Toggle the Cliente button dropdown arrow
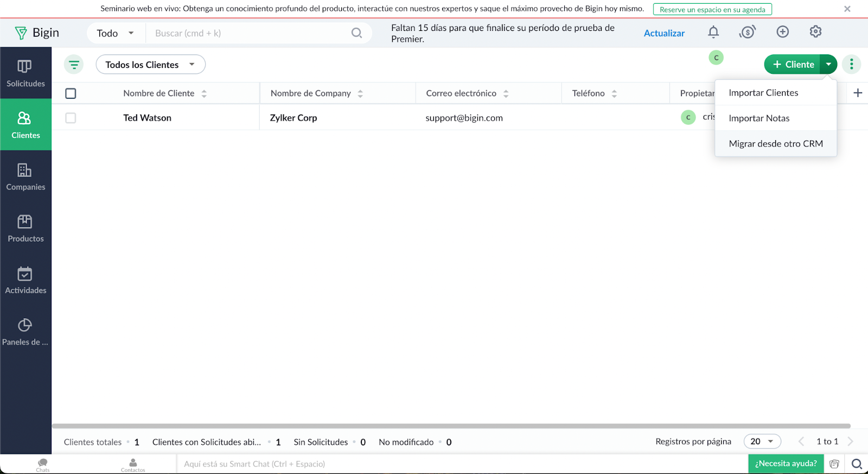The width and height of the screenshot is (868, 474). [828, 64]
